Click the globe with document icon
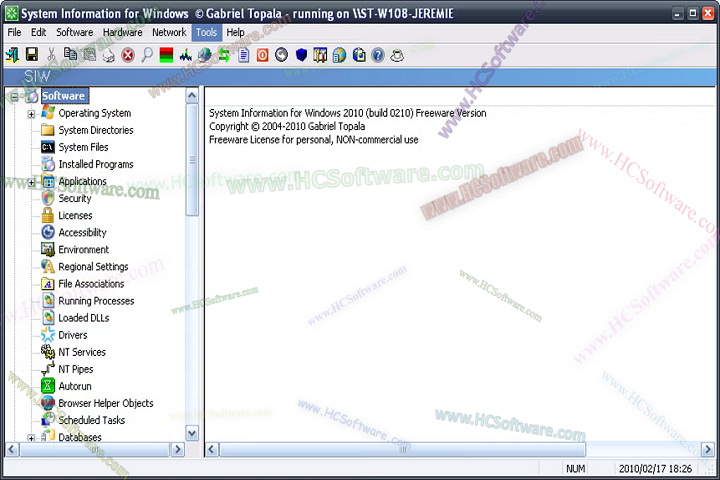This screenshot has height=480, width=720. [359, 55]
